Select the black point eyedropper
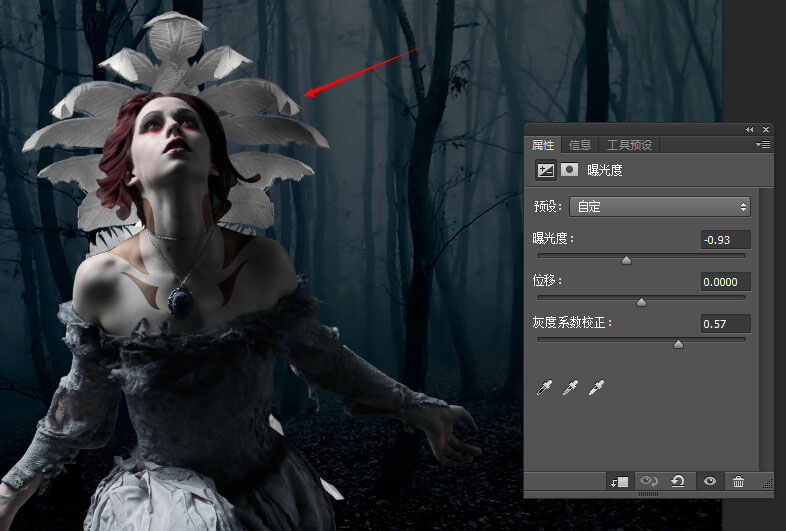The image size is (786, 531). [x=545, y=387]
